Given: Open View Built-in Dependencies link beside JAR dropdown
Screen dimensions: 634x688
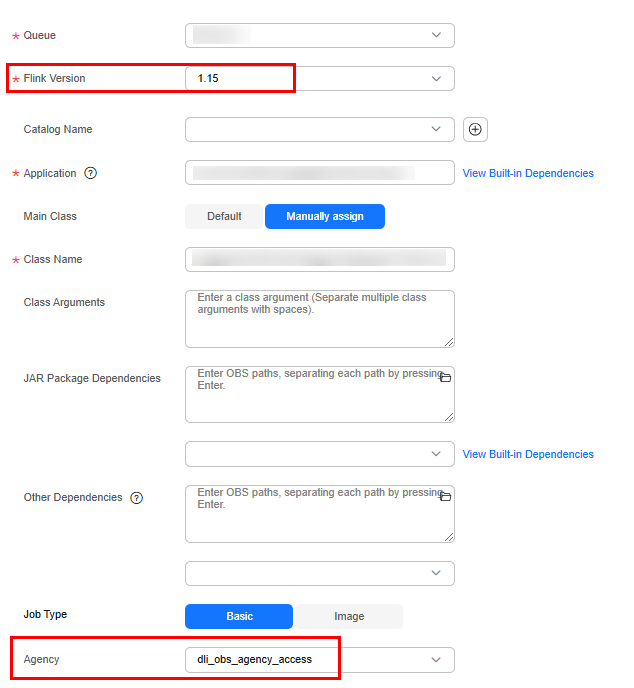Looking at the screenshot, I should (x=528, y=454).
